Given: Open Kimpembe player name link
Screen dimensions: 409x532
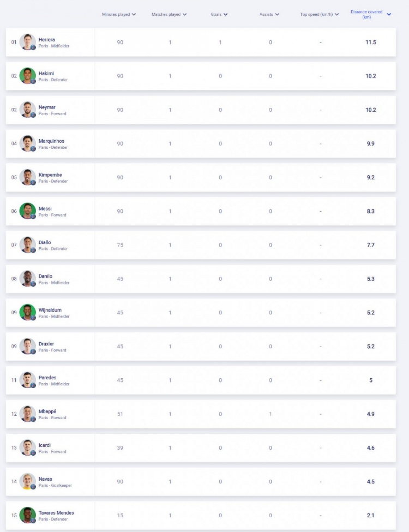Looking at the screenshot, I should point(50,175).
